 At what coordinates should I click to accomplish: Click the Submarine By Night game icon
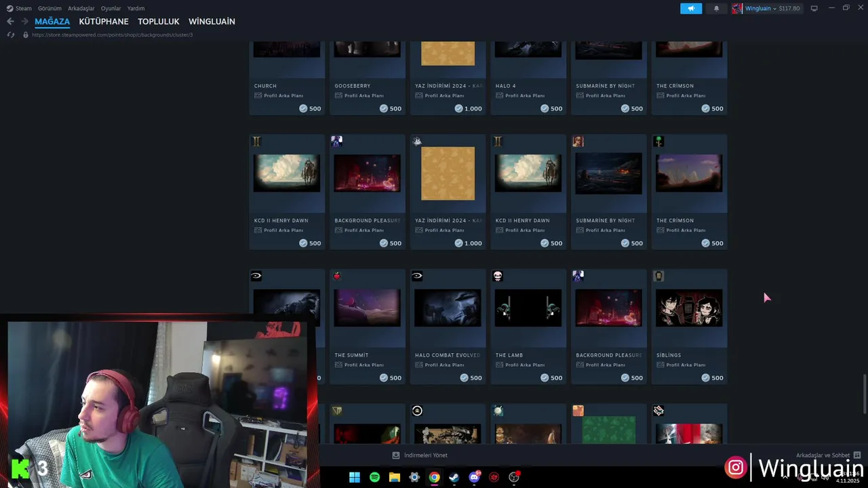pos(578,141)
